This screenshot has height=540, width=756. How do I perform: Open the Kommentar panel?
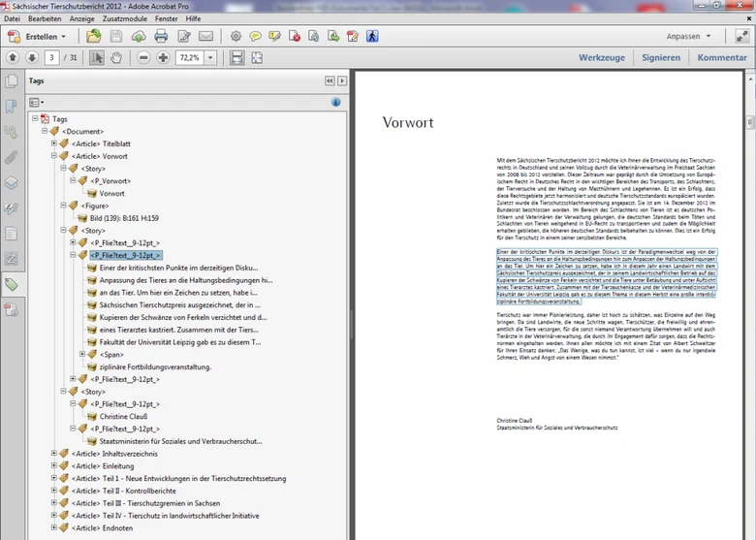click(722, 57)
